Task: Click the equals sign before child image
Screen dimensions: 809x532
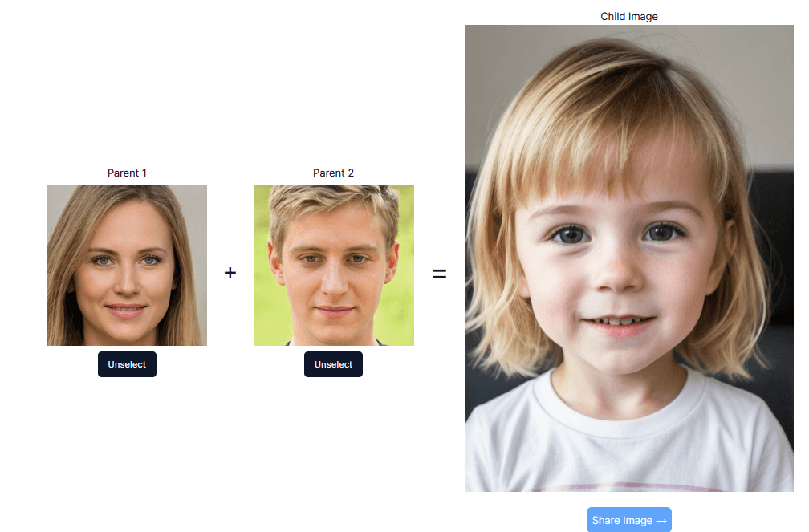Action: pyautogui.click(x=439, y=274)
